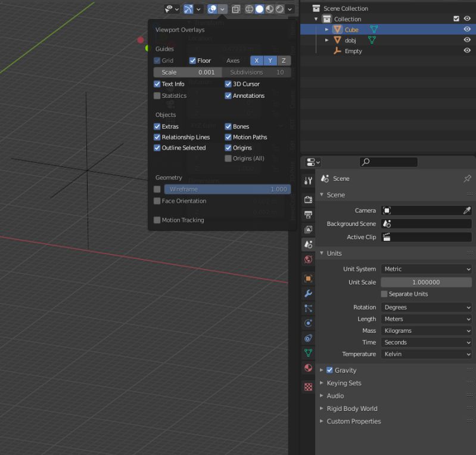The width and height of the screenshot is (476, 455).
Task: Open the Length units dropdown
Action: coord(426,319)
